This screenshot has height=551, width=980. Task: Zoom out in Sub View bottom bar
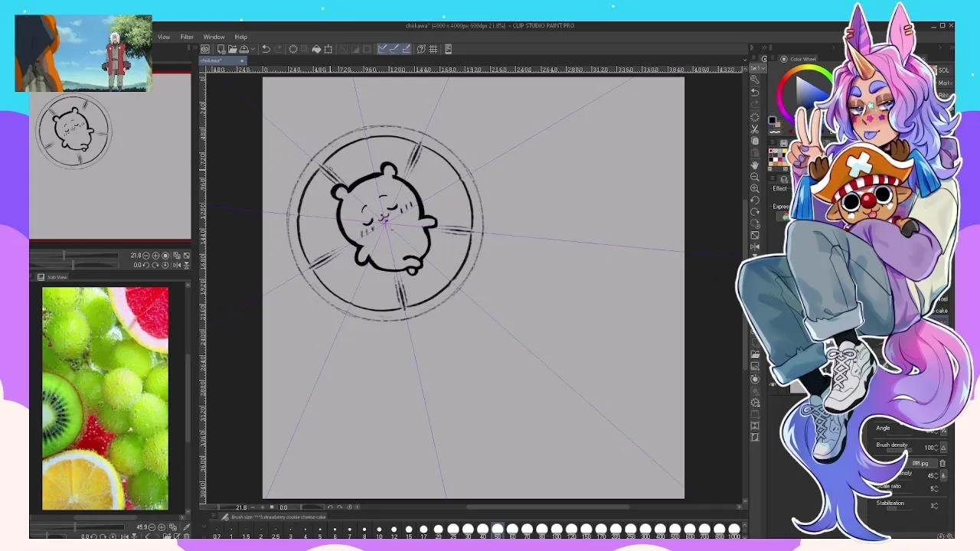tap(152, 527)
